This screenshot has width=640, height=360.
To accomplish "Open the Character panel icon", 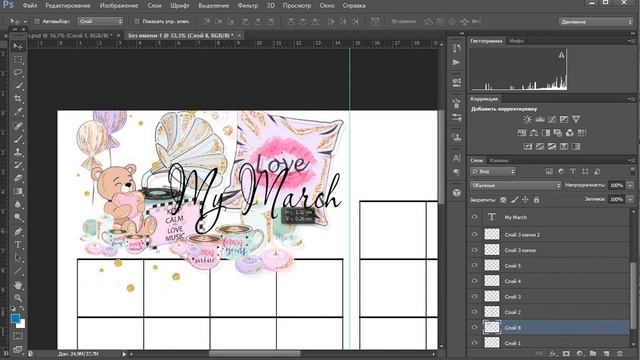I will pos(457,158).
